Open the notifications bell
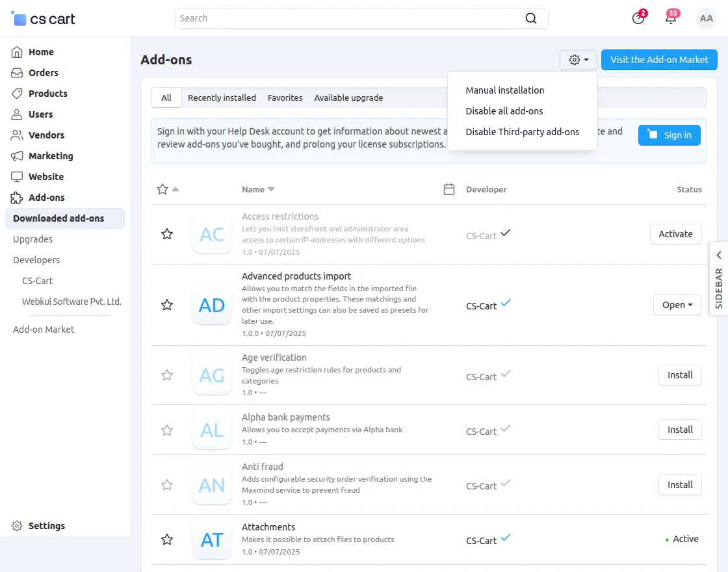The height and width of the screenshot is (572, 728). (x=671, y=18)
